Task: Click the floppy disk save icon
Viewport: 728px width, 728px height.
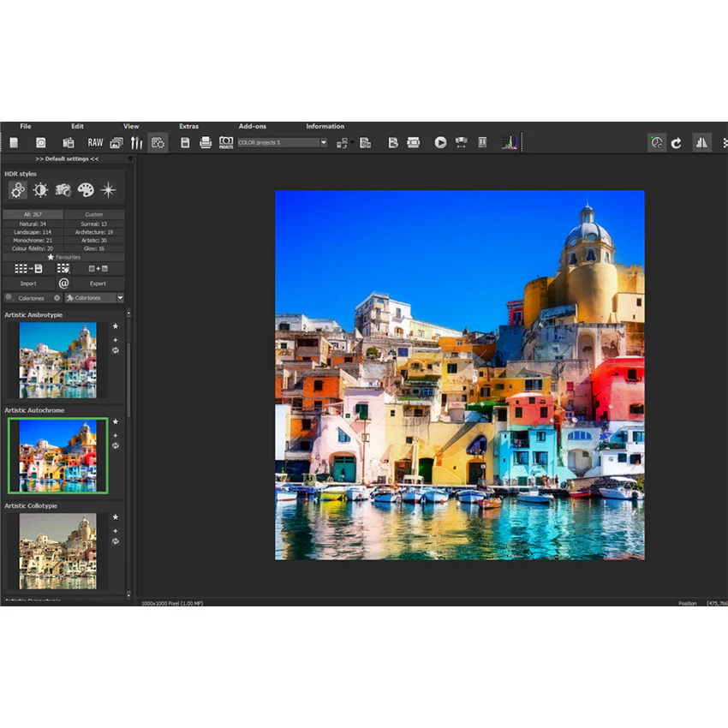Action: point(185,142)
